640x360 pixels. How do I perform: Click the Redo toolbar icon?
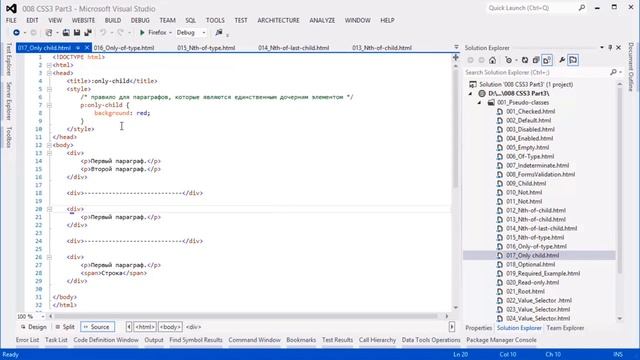(x=120, y=32)
